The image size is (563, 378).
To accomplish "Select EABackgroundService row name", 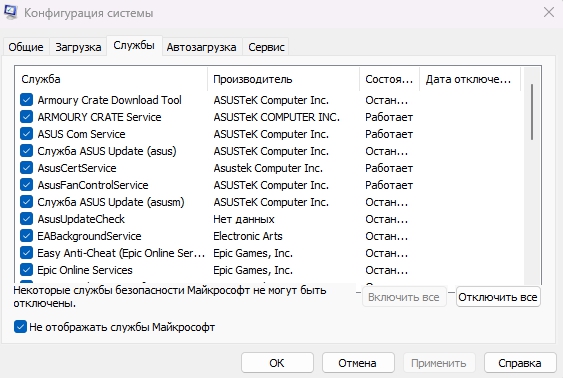I will click(x=89, y=236).
